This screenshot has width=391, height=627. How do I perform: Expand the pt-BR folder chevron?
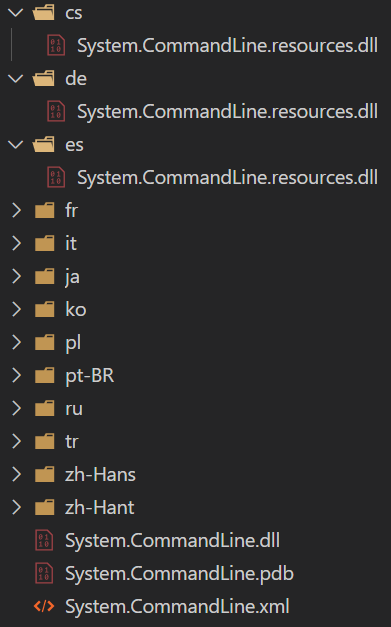(x=16, y=375)
